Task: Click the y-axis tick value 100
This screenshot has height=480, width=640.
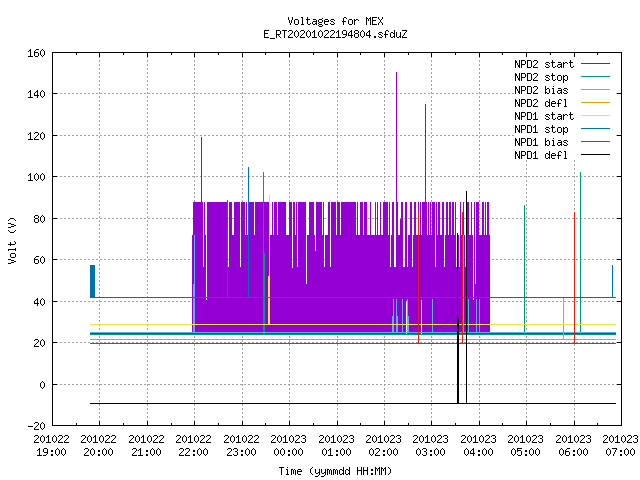Action: click(36, 177)
